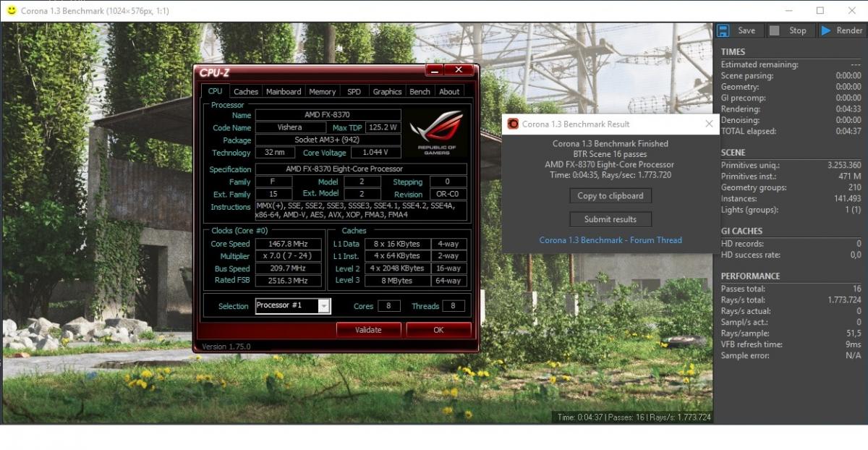
Task: Click the Rays/sample 51,5 value
Action: pyautogui.click(x=854, y=334)
